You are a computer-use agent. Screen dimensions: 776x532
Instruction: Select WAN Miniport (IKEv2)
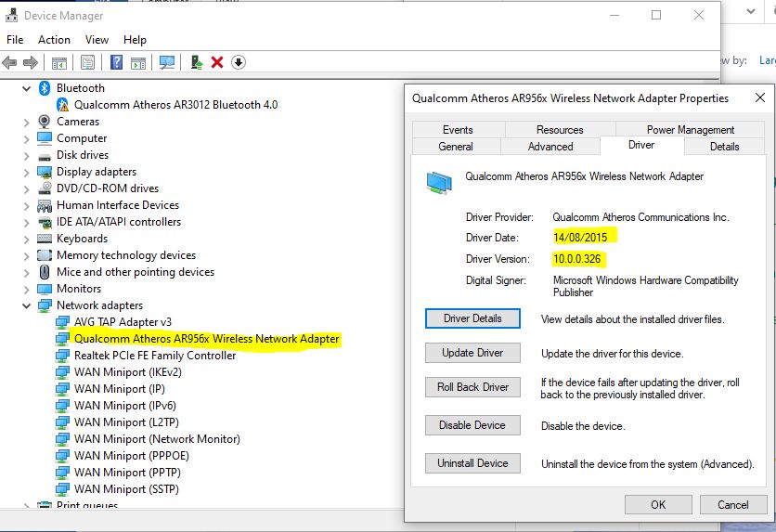(128, 372)
